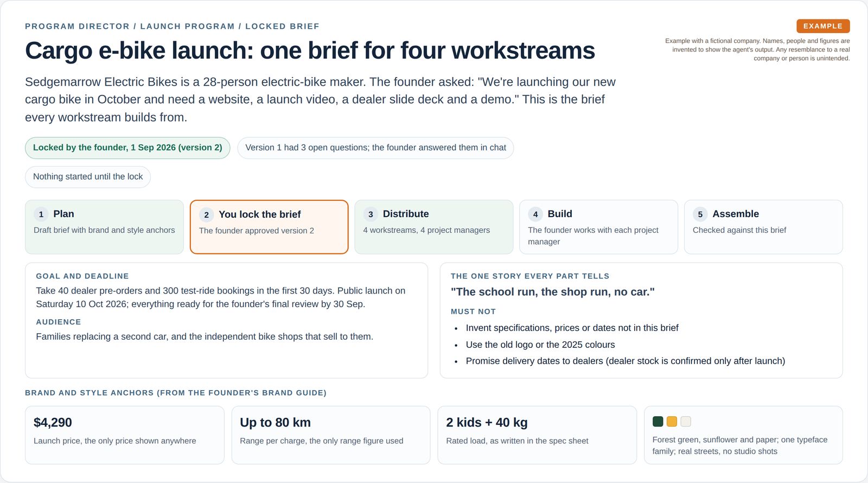Open step 3 Distribute card

[434, 227]
